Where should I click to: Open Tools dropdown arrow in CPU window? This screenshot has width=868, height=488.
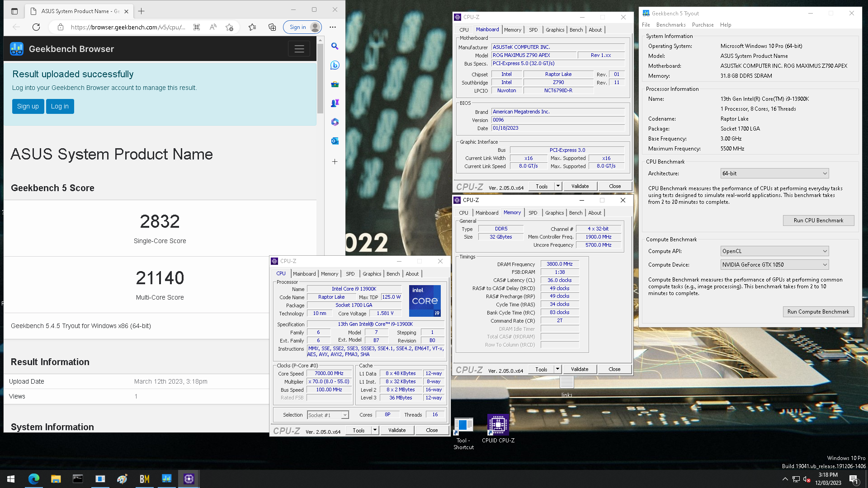375,430
